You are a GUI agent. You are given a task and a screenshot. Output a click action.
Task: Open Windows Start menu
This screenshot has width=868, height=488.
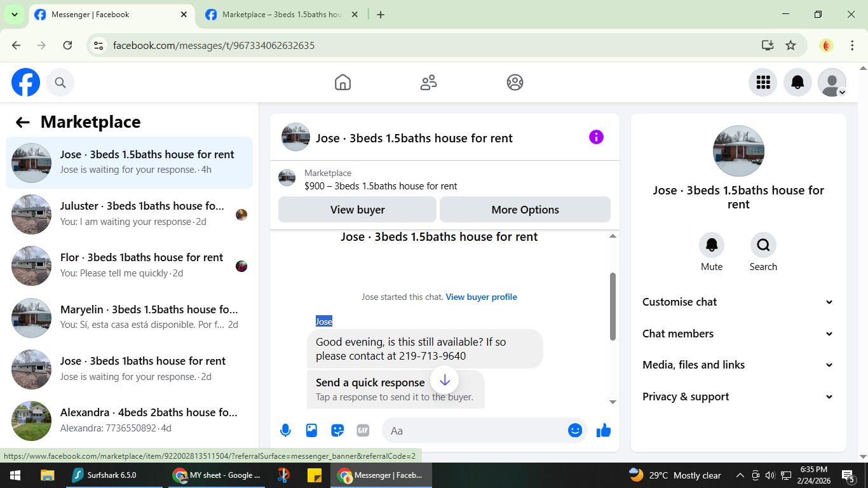pos(15,475)
